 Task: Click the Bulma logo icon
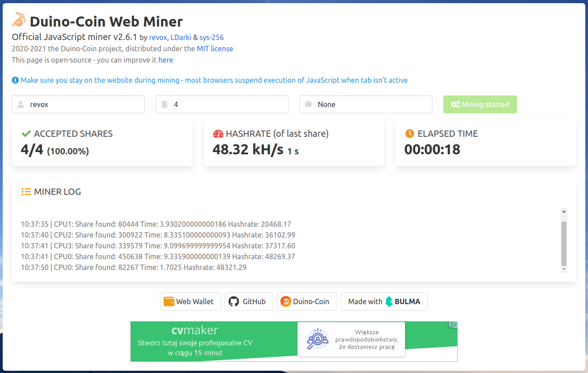coord(389,301)
